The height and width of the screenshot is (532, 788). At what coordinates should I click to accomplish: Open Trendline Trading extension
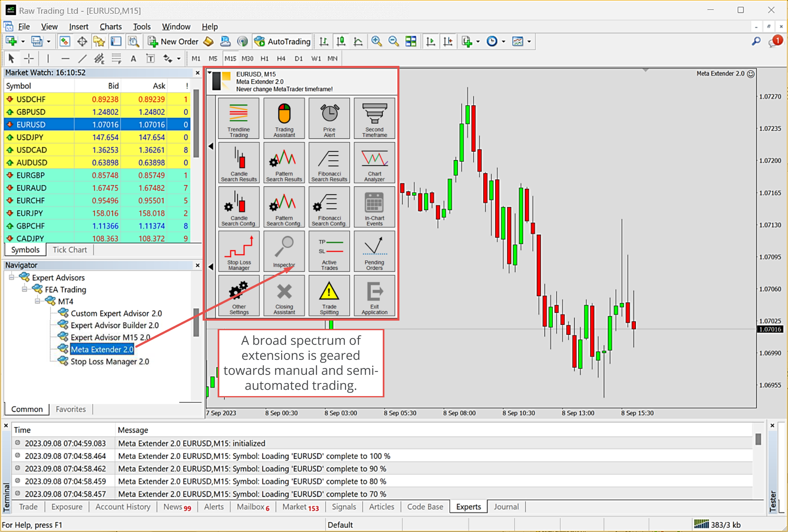(x=238, y=118)
